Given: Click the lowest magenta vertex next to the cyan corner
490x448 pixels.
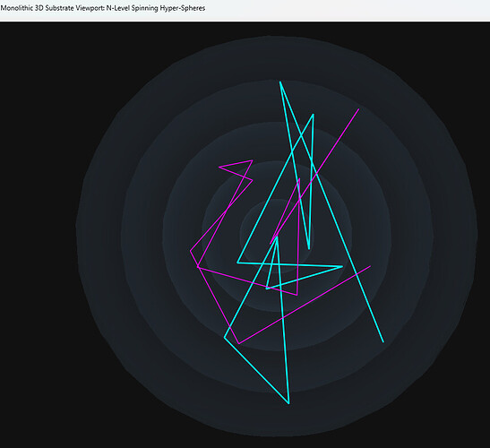Looking at the screenshot, I should 239,343.
